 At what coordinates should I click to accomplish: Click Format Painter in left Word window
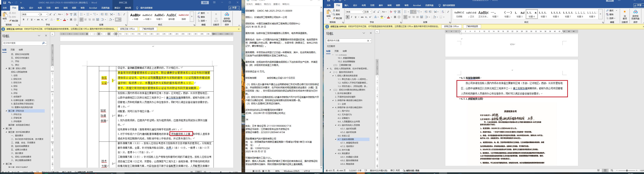click(x=13, y=21)
